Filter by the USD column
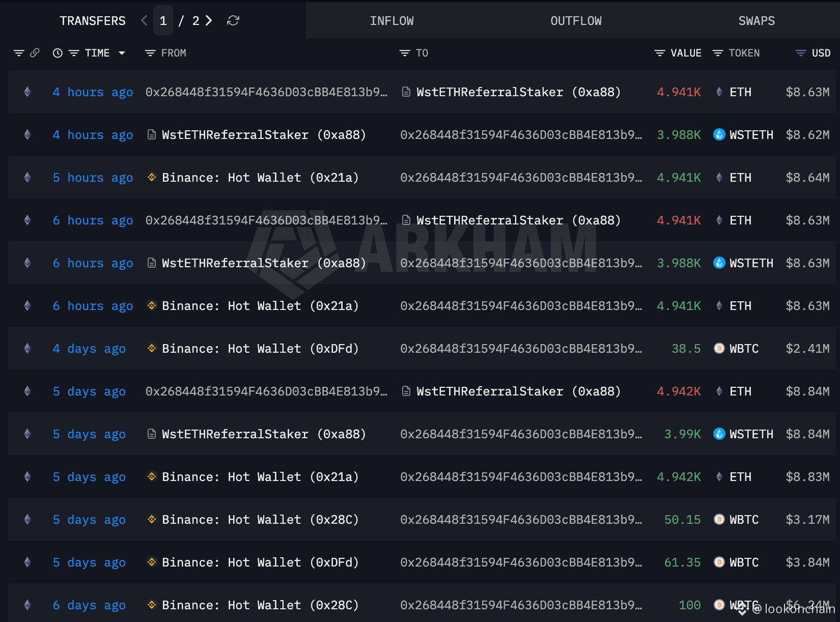The height and width of the screenshot is (622, 840). pos(800,53)
